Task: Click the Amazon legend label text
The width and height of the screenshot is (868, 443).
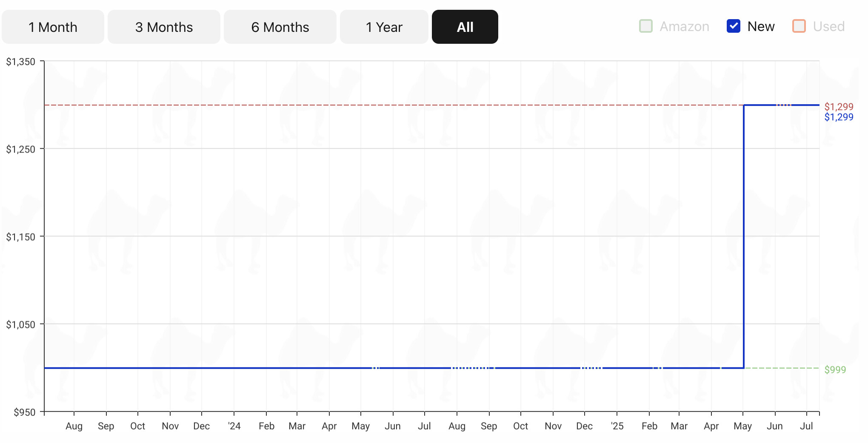Action: [x=684, y=26]
